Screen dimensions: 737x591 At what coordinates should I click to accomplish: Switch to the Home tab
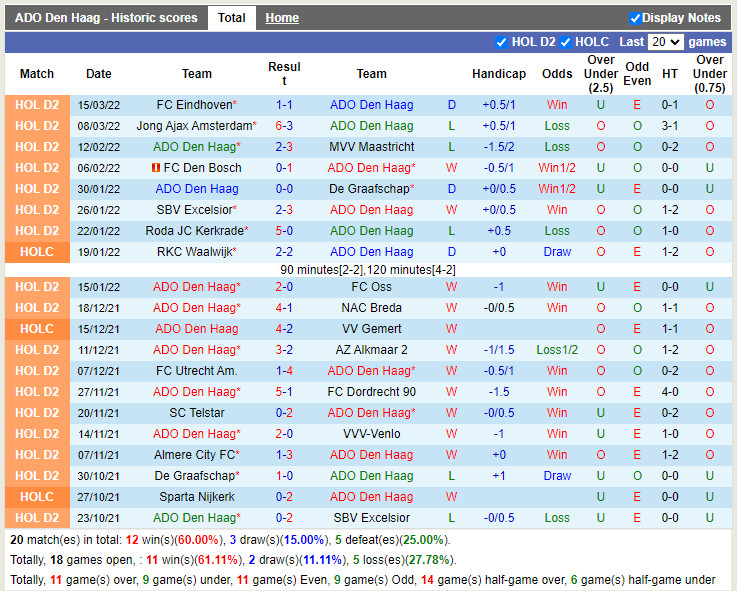point(282,18)
